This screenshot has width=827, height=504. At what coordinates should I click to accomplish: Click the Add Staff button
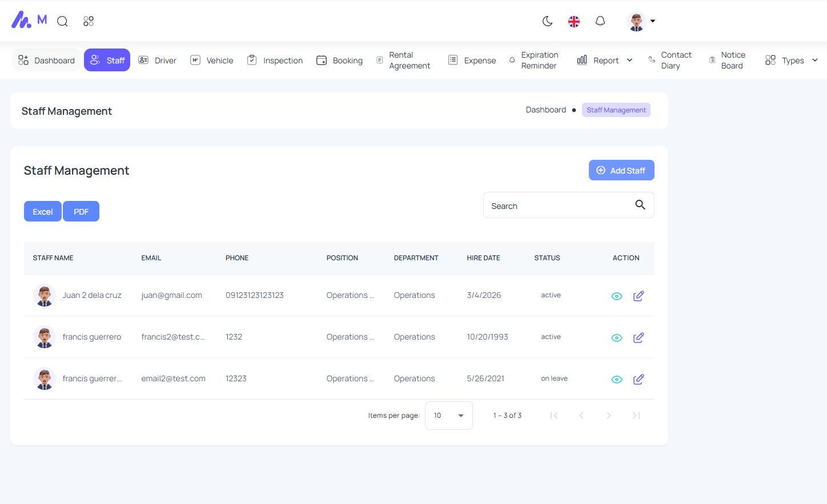621,170
